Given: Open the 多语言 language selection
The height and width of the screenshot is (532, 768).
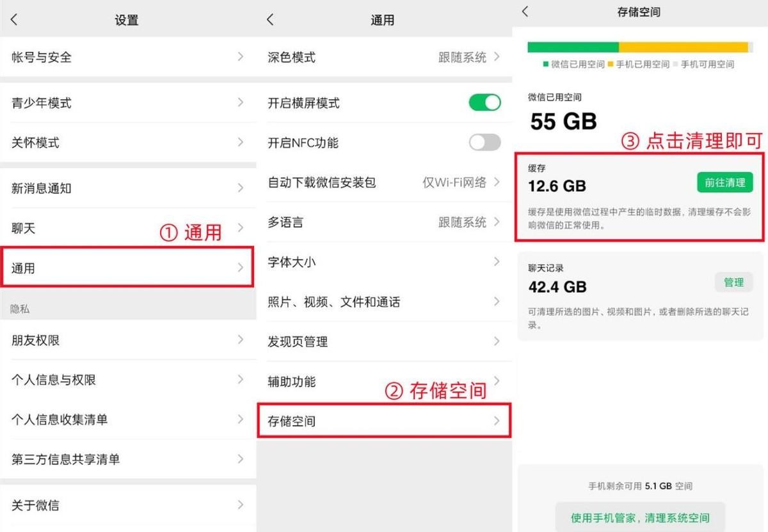Looking at the screenshot, I should [x=384, y=222].
